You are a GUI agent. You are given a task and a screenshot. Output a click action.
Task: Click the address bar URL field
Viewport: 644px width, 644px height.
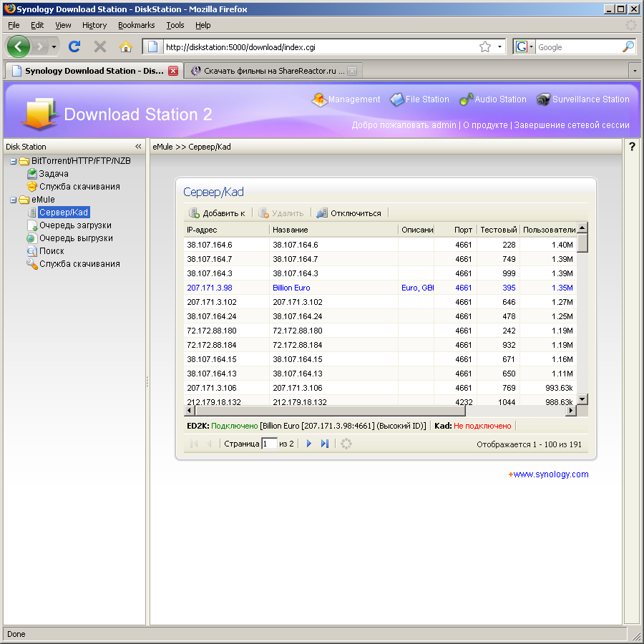pos(321,47)
